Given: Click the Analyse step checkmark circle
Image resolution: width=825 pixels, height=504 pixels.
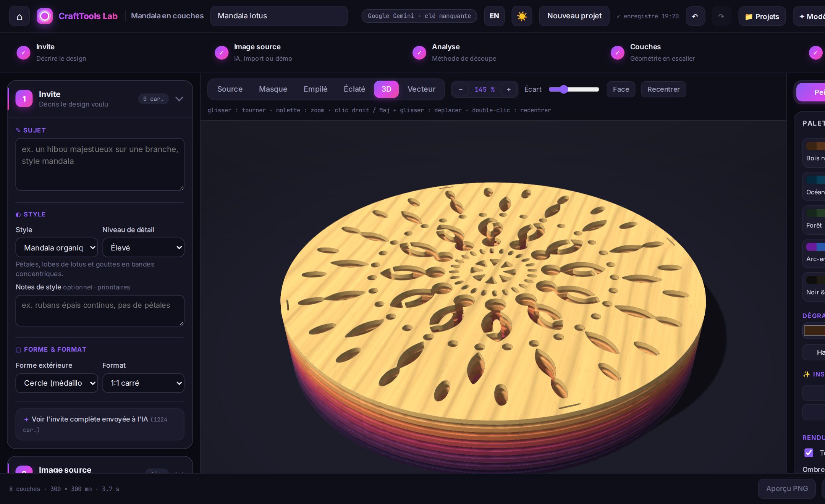Looking at the screenshot, I should (x=419, y=53).
